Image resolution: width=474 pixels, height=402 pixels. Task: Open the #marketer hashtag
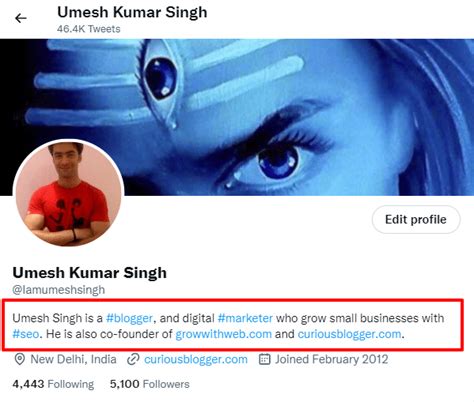[x=245, y=318]
